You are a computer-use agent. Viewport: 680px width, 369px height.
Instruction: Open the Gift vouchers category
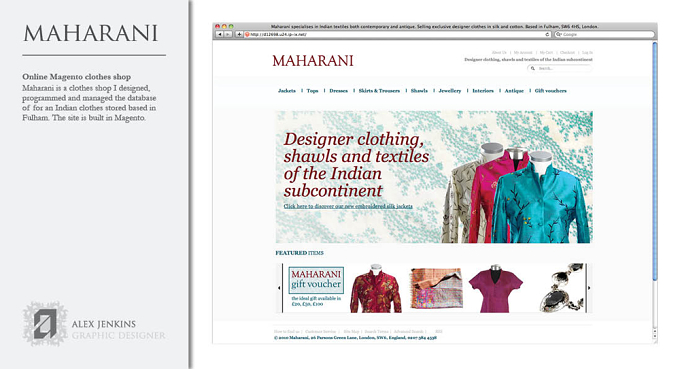[550, 91]
